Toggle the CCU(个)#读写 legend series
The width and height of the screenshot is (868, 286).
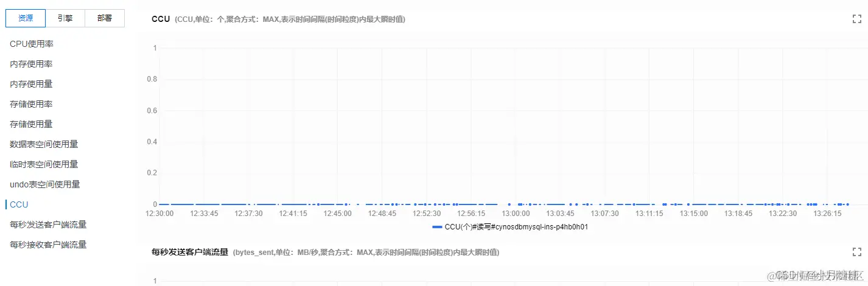tap(509, 227)
